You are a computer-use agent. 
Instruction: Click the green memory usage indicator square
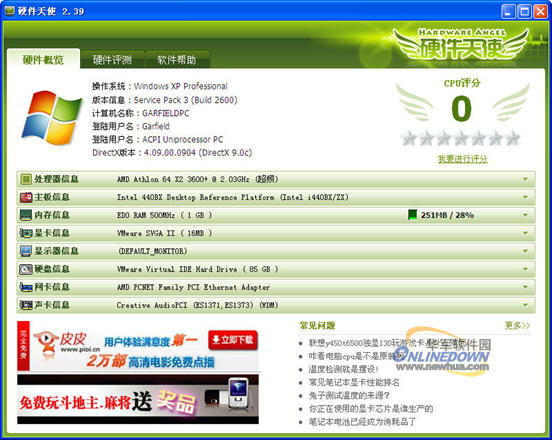(412, 215)
